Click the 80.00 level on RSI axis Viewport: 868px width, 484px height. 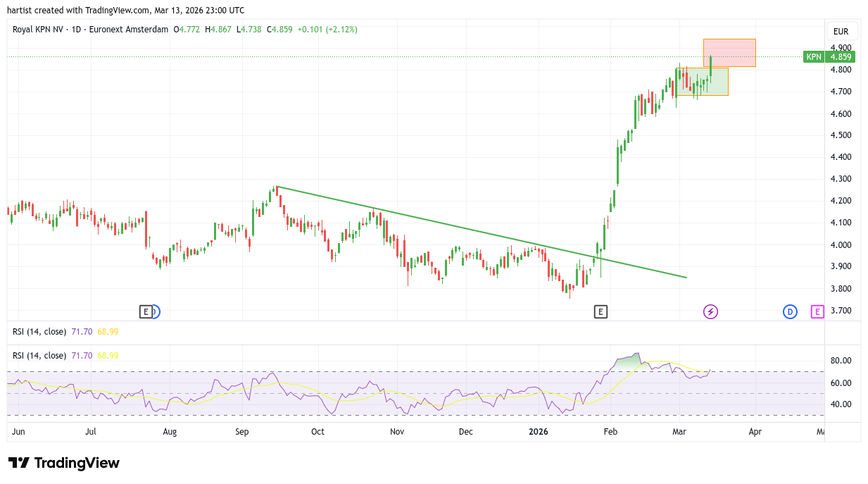841,361
